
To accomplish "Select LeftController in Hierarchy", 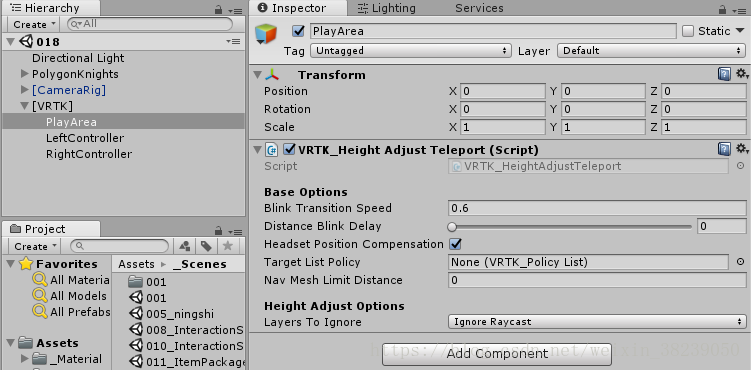I will [x=85, y=138].
